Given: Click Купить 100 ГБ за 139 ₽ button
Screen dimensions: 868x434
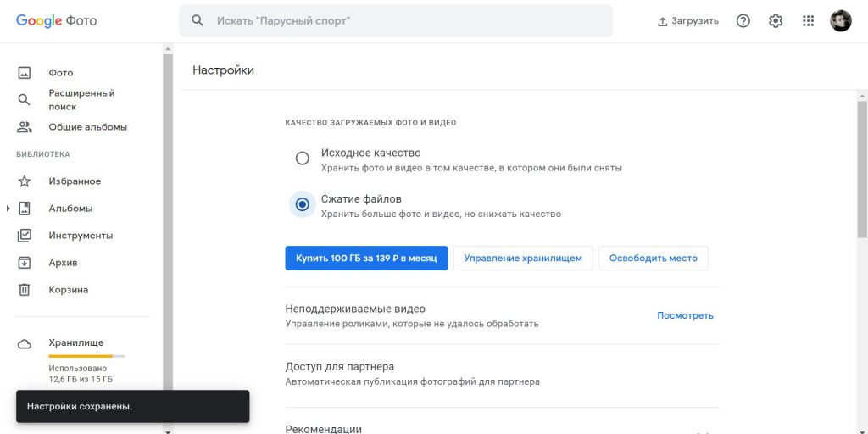Looking at the screenshot, I should 366,259.
